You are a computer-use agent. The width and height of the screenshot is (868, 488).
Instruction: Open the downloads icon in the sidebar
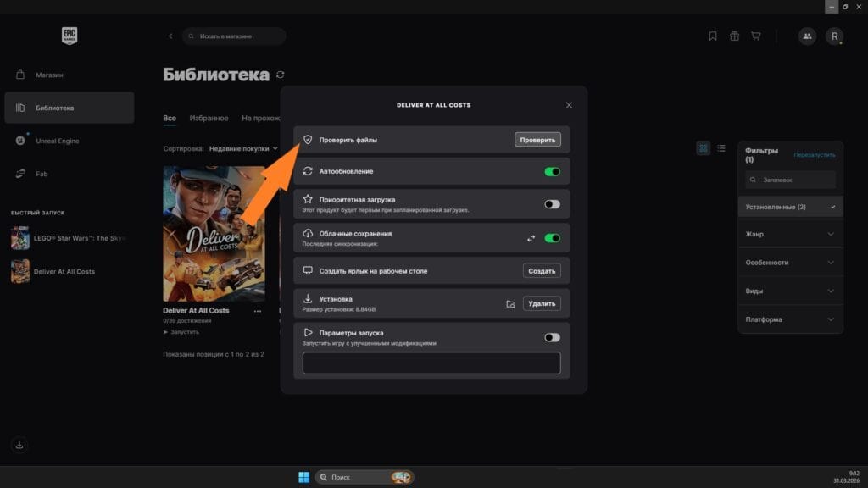click(19, 445)
